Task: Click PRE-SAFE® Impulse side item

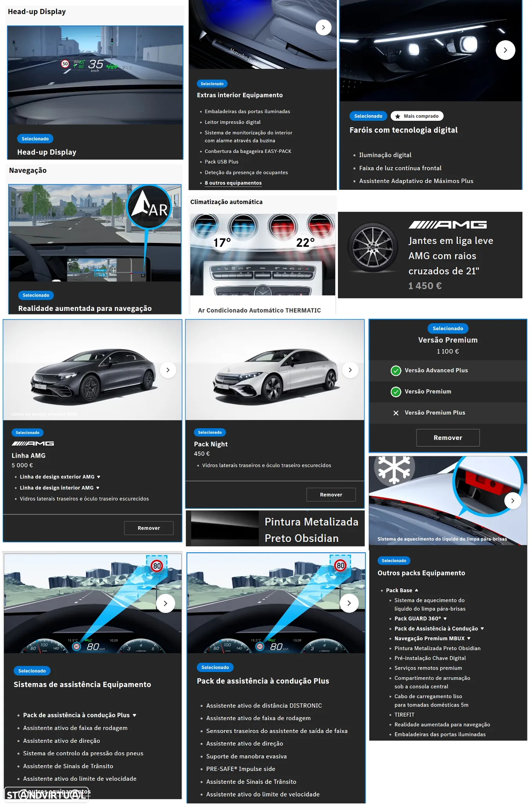Action: click(241, 769)
